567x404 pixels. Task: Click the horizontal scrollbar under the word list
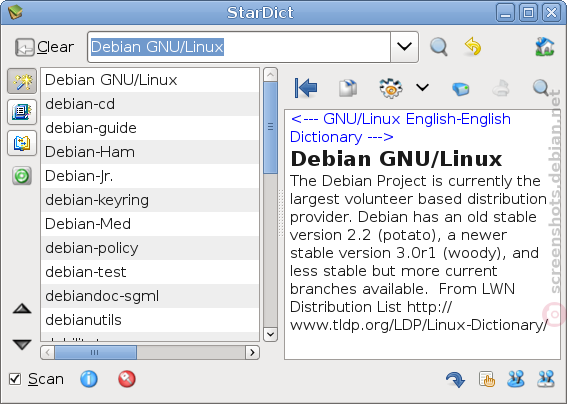150,352
